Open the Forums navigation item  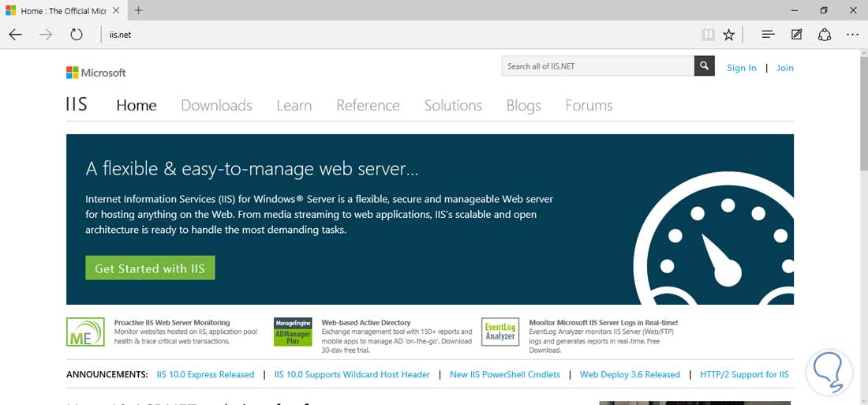[x=589, y=105]
